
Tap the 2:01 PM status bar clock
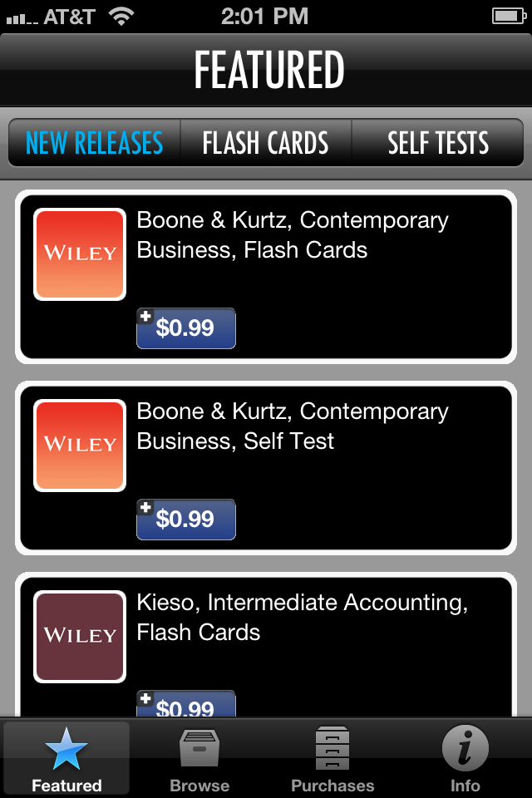coord(266,16)
